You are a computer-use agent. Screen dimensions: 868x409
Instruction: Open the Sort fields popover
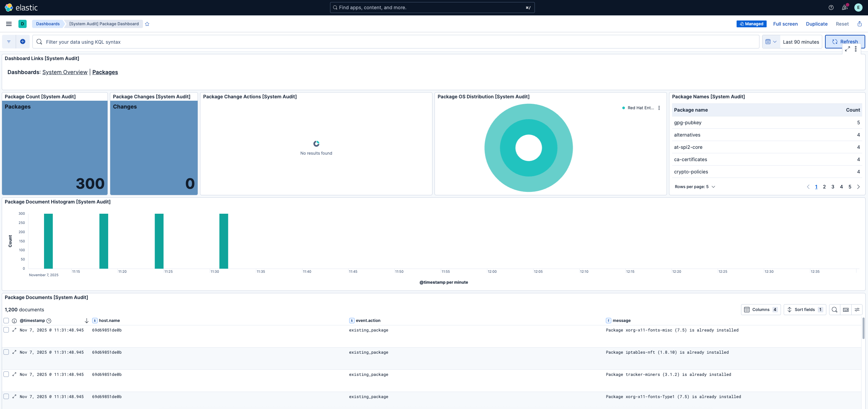pyautogui.click(x=805, y=310)
